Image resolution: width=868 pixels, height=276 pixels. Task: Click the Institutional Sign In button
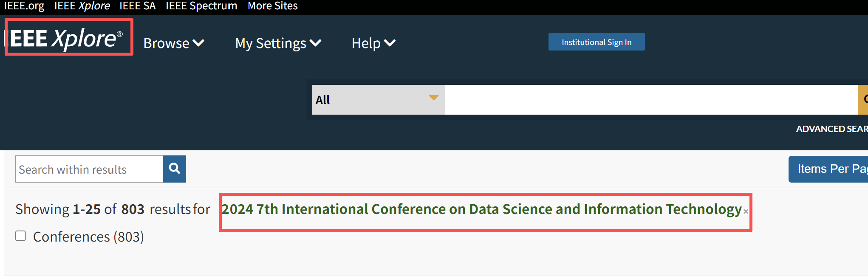point(596,42)
